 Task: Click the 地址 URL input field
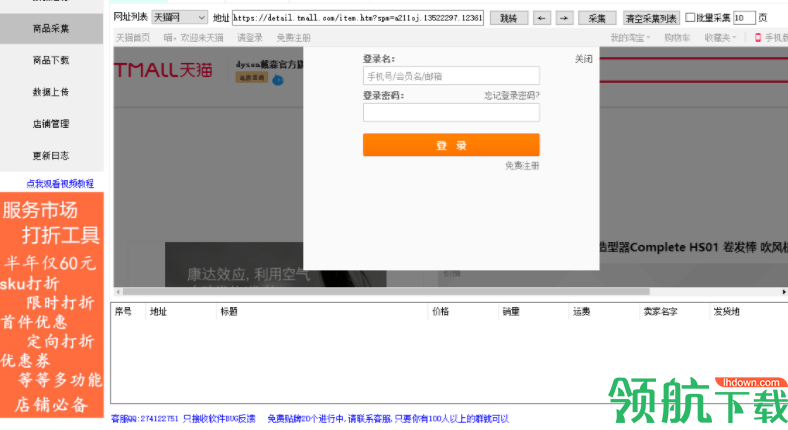click(x=358, y=18)
